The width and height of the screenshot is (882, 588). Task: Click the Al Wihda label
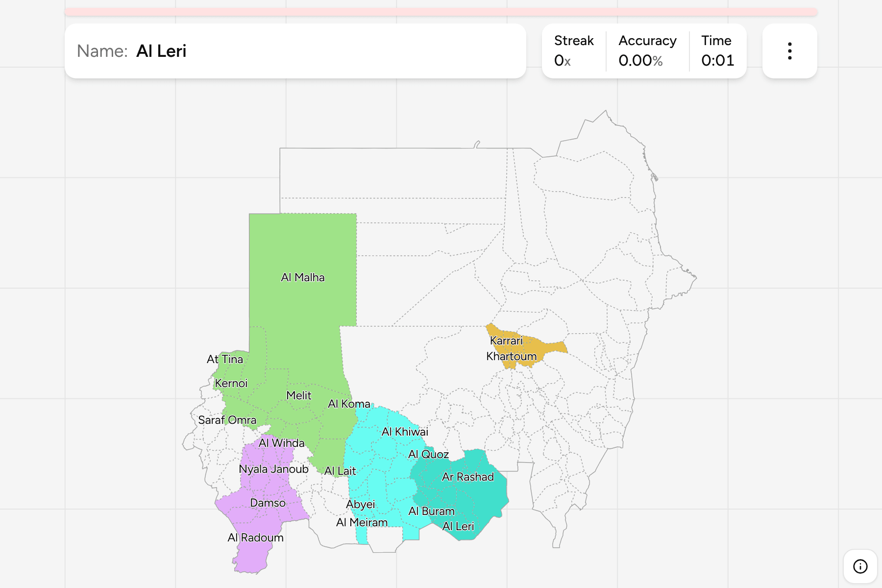pyautogui.click(x=282, y=443)
